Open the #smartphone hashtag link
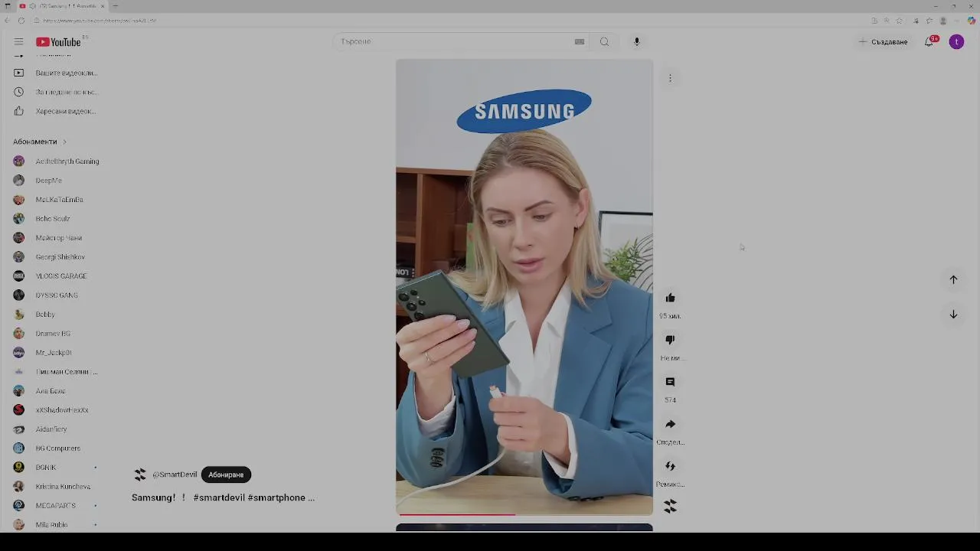The height and width of the screenshot is (551, 980). point(276,497)
